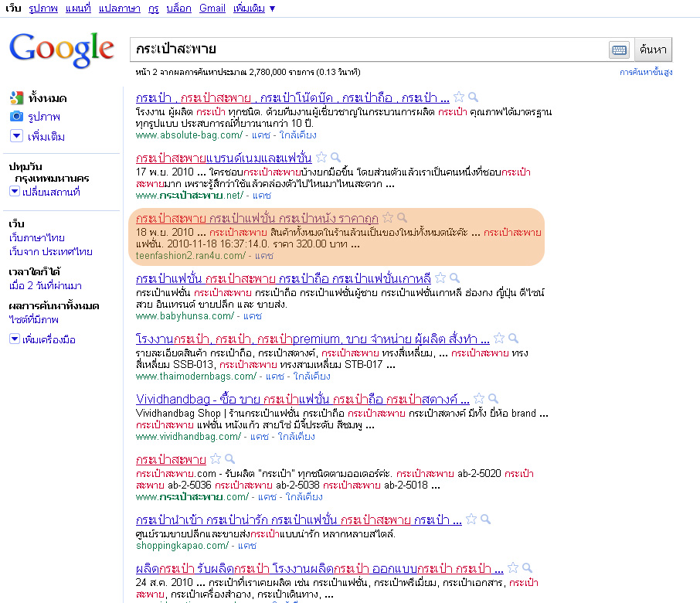Open cached copy of shoppingkapao.com result

(247, 545)
